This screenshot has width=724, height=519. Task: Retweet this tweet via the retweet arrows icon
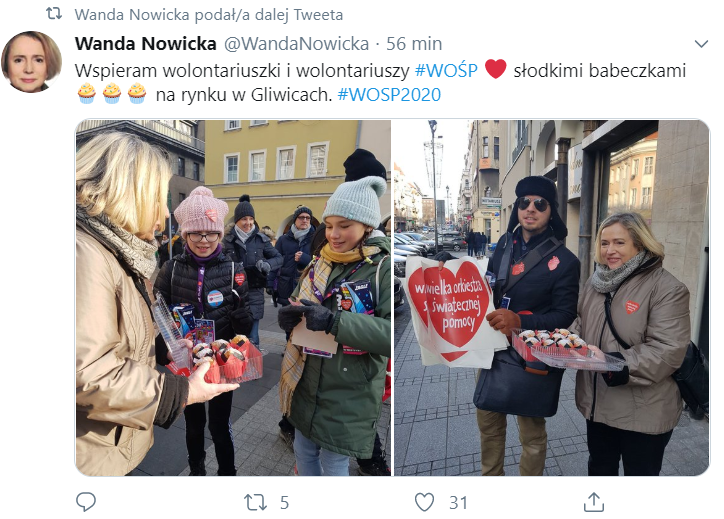[255, 502]
